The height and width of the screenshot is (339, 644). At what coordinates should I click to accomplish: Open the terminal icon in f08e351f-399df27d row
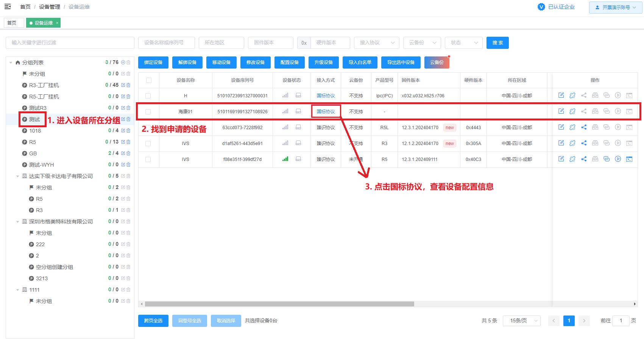coord(629,159)
